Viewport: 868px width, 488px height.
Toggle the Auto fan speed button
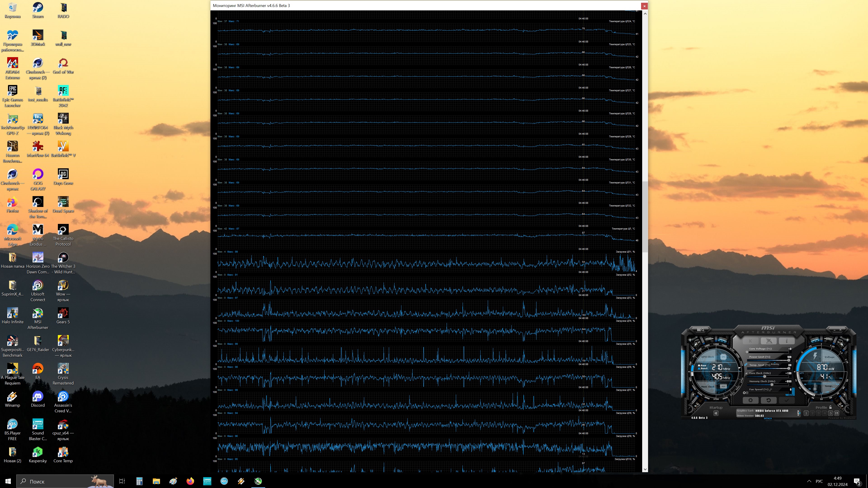[790, 395]
